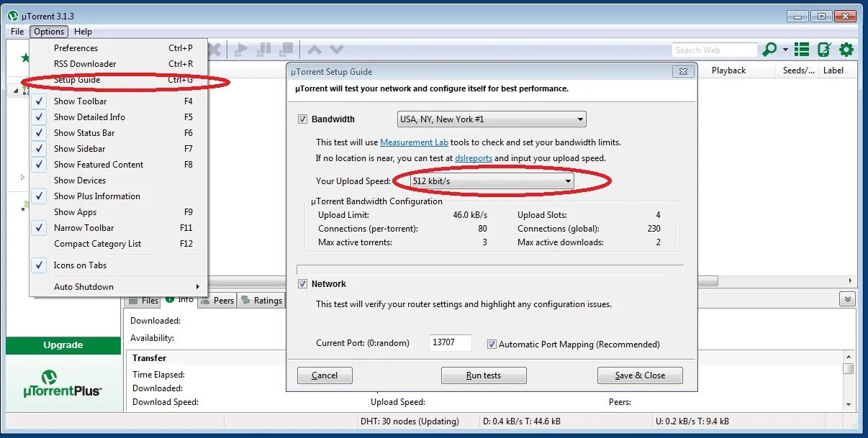Click the Start torrent play icon
This screenshot has width=868, height=438.
pos(241,50)
